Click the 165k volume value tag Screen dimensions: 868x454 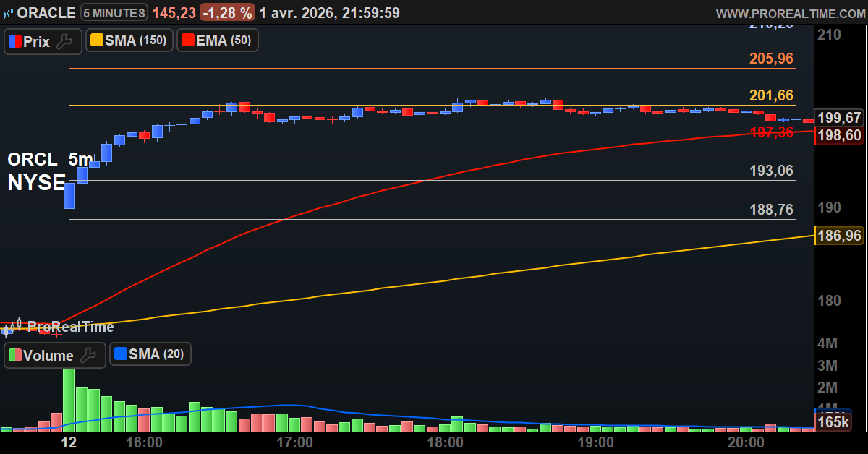833,422
